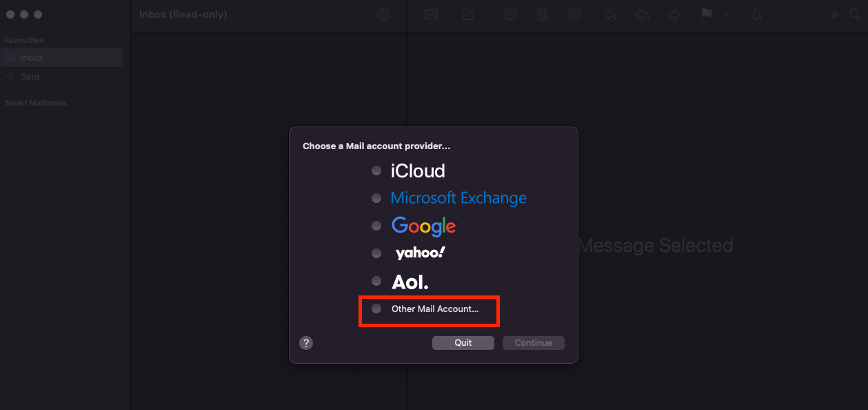Image resolution: width=868 pixels, height=410 pixels.
Task: Open the message filter icon beside Inbox header
Action: click(x=383, y=14)
